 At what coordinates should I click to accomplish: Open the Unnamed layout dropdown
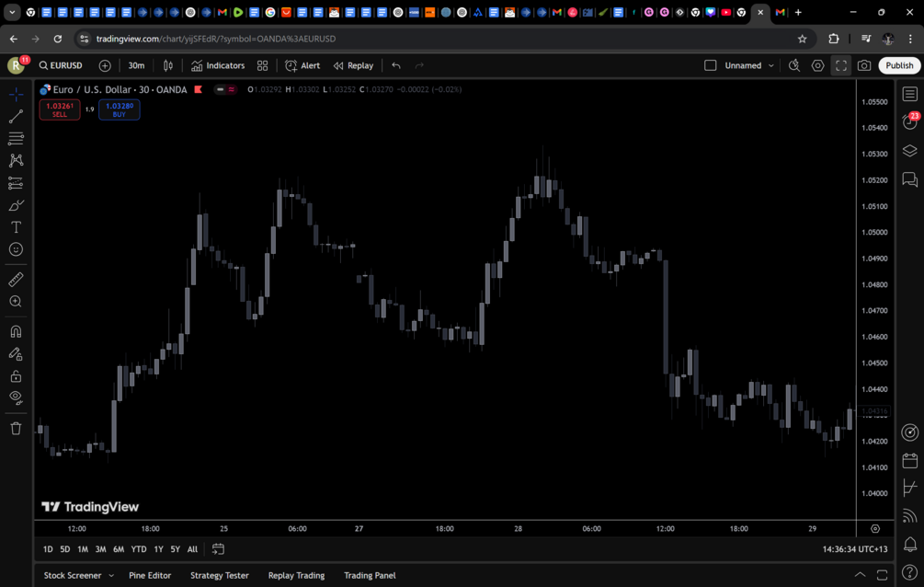(x=749, y=65)
